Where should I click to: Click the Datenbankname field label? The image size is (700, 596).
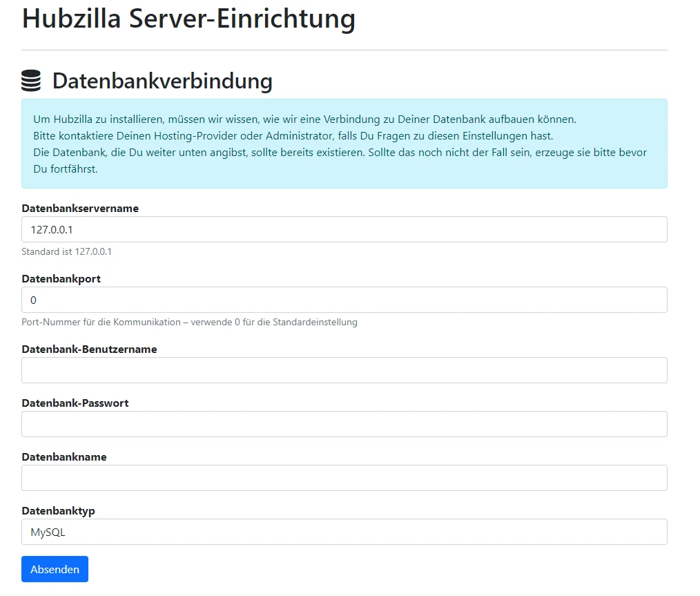pos(64,456)
